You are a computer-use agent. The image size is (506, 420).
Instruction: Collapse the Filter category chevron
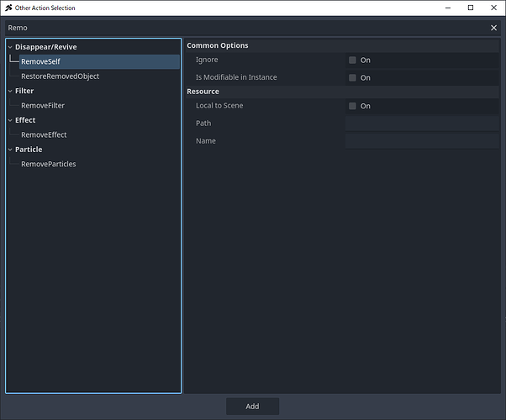tap(10, 91)
